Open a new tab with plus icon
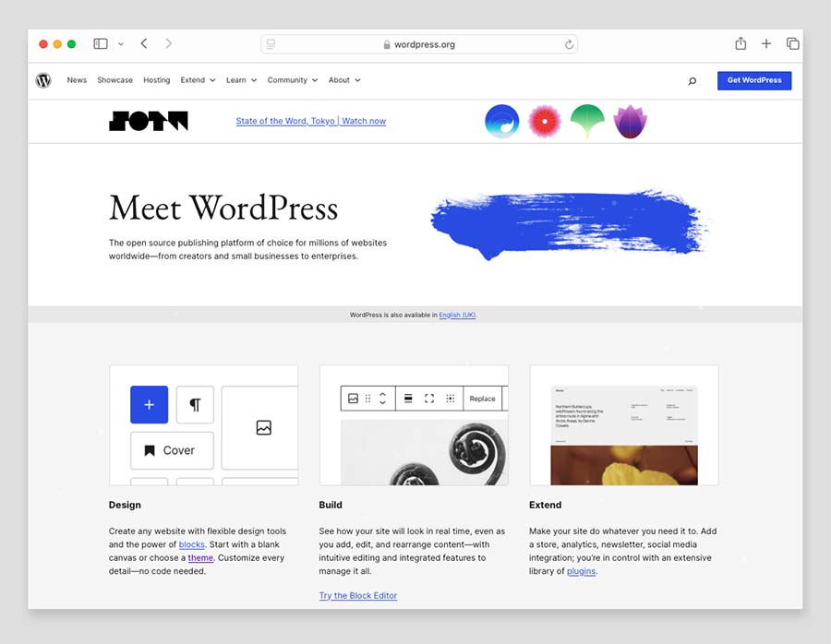Viewport: 831px width, 644px height. 766,44
